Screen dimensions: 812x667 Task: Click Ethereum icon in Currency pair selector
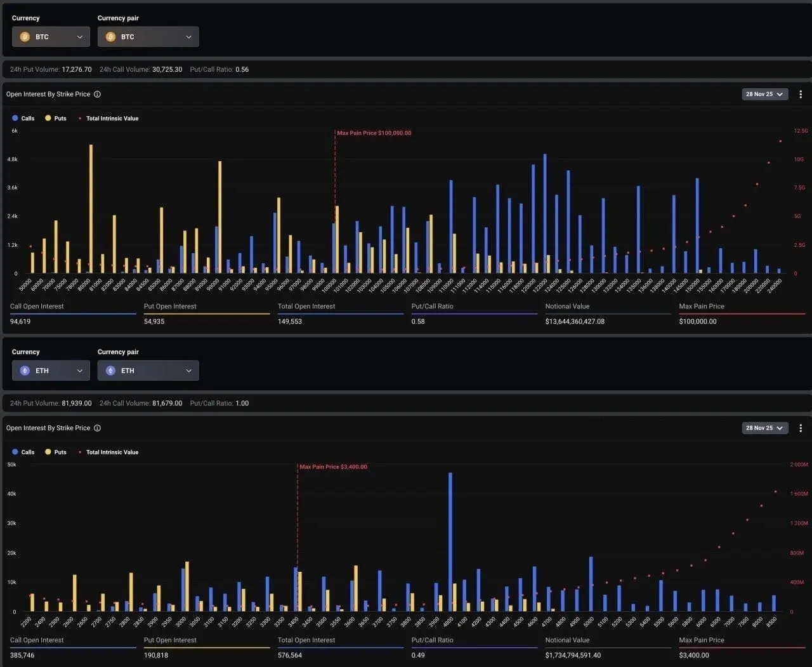pyautogui.click(x=110, y=371)
